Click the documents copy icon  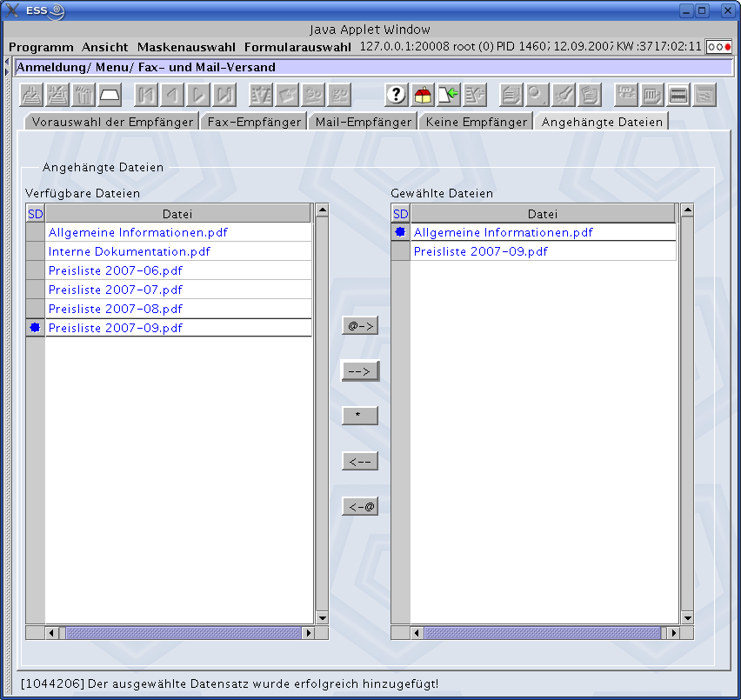(x=590, y=95)
